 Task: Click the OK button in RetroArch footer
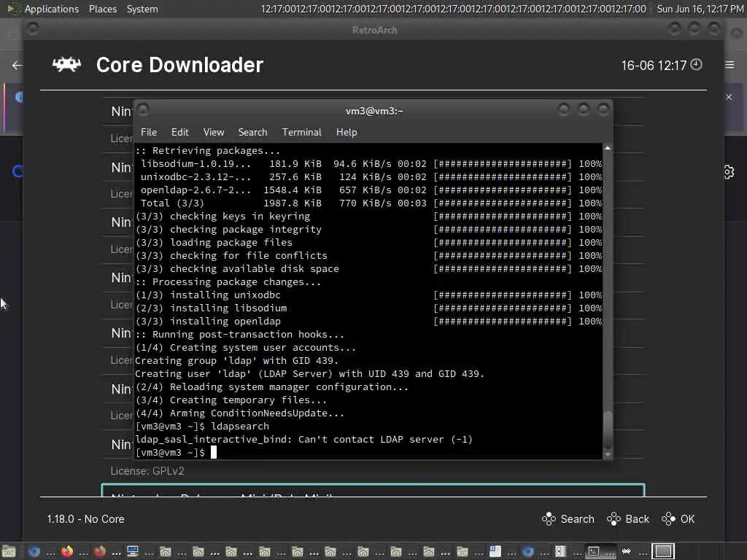678,519
